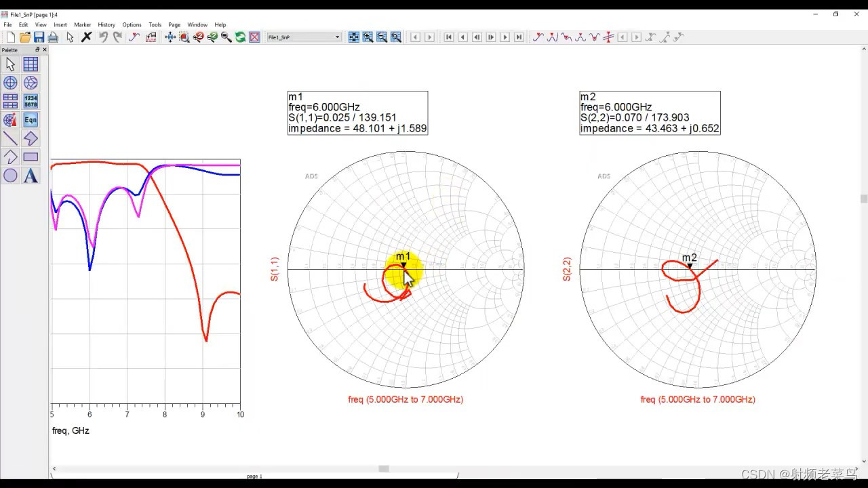Screen dimensions: 868x488
Task: Insert an equation with Eqn tool
Action: 31,120
